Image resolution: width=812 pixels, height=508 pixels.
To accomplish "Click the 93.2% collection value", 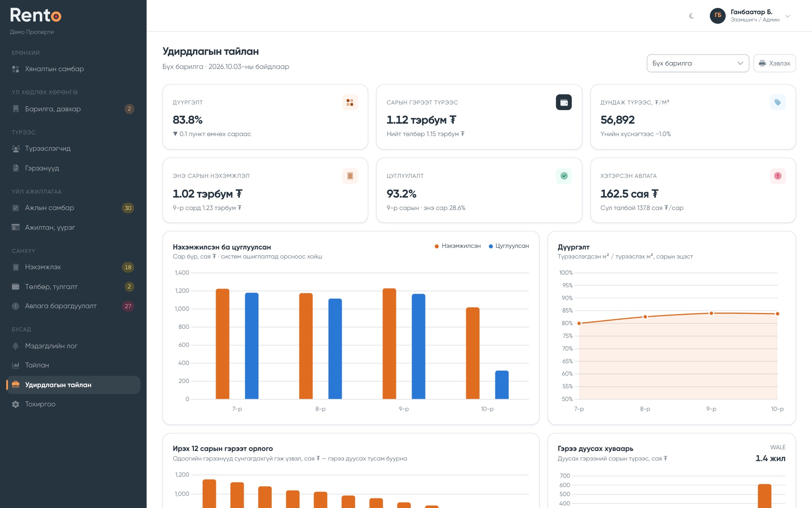I will [402, 194].
